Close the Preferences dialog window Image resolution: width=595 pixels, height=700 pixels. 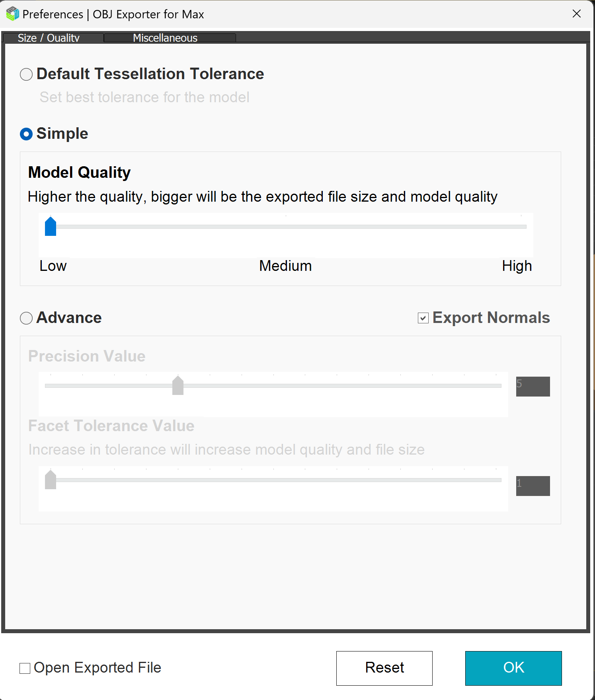click(576, 14)
